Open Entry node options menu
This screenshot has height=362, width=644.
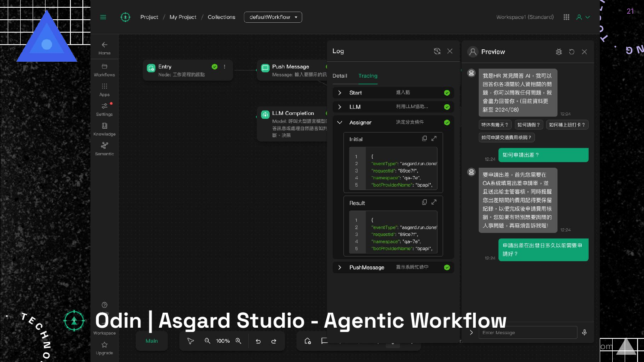(225, 66)
